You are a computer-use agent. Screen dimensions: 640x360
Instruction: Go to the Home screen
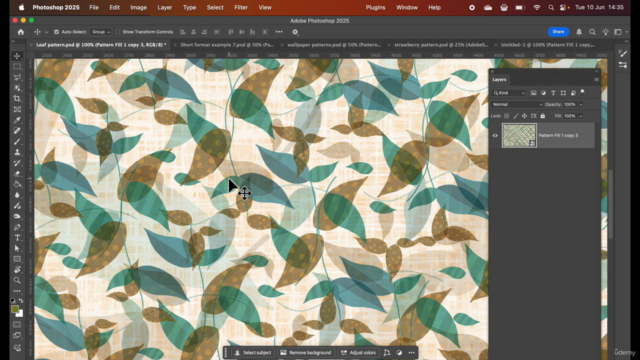coord(21,32)
